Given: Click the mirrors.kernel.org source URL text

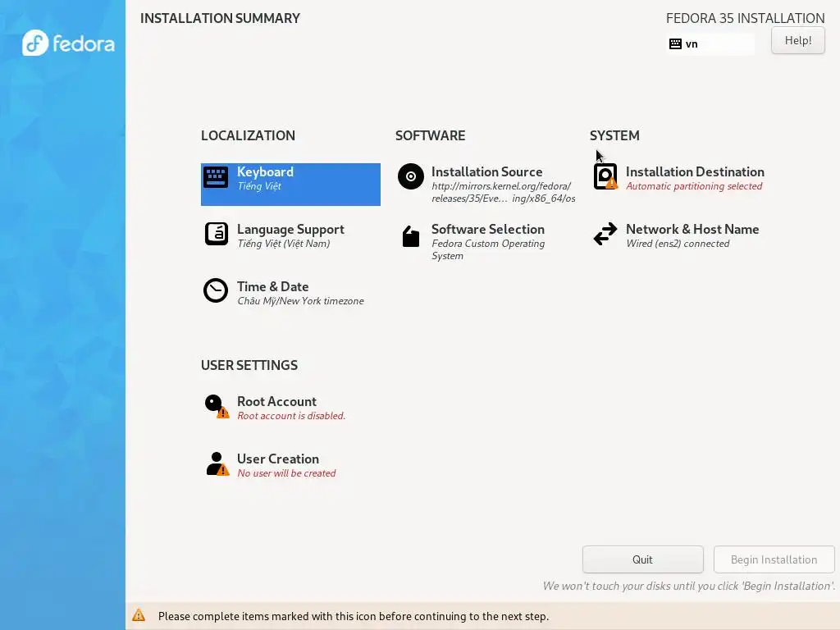Looking at the screenshot, I should point(504,192).
